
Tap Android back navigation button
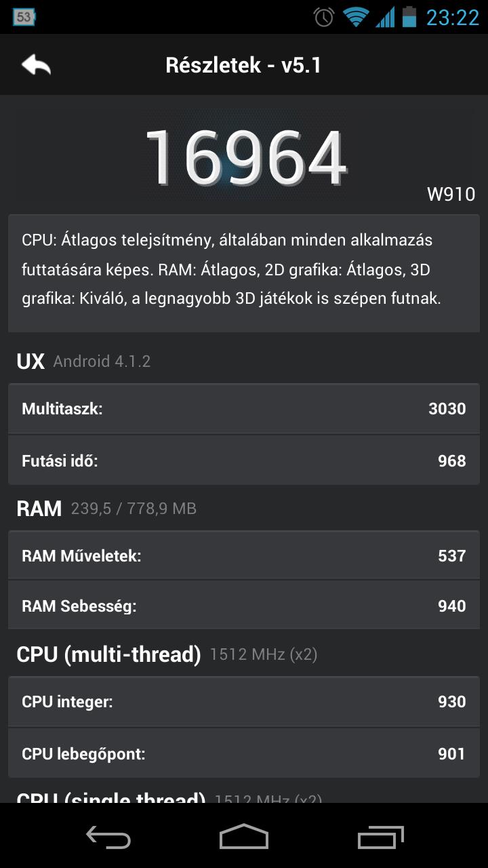[x=108, y=837]
